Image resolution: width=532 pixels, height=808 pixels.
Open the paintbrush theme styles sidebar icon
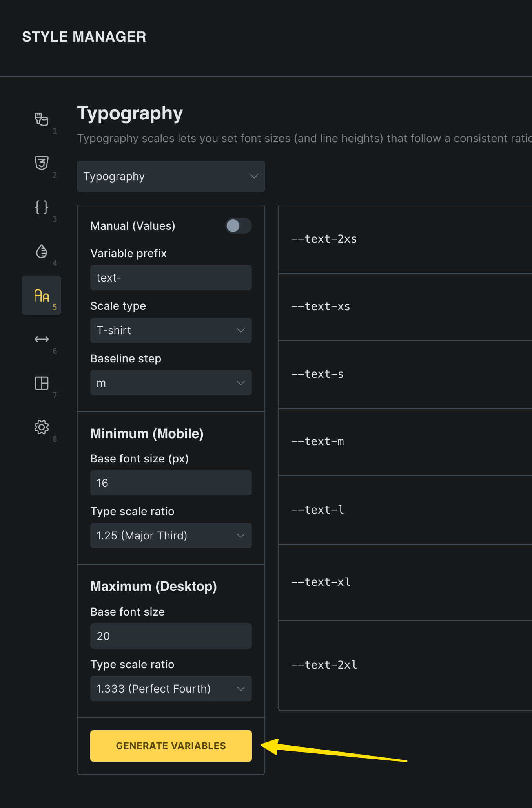[42, 119]
